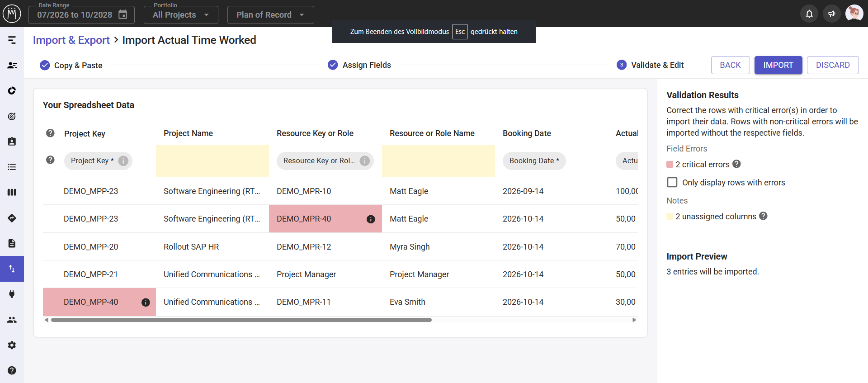This screenshot has width=868, height=383.
Task: Open the user group sidebar icon
Action: 12,320
